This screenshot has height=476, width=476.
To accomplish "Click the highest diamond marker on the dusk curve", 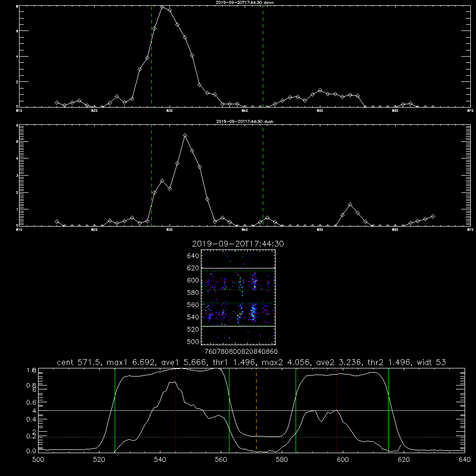I will tap(185, 135).
